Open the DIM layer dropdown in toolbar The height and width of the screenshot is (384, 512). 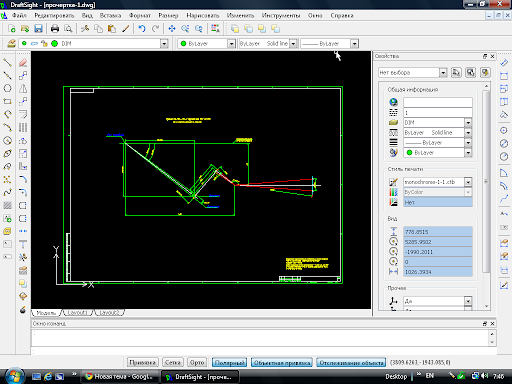[164, 44]
